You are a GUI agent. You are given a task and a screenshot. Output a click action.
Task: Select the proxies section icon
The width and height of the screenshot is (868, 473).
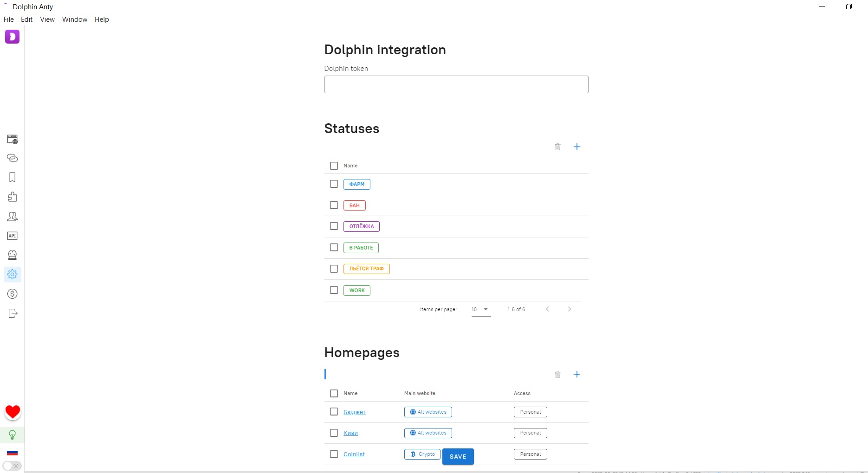[x=13, y=158]
